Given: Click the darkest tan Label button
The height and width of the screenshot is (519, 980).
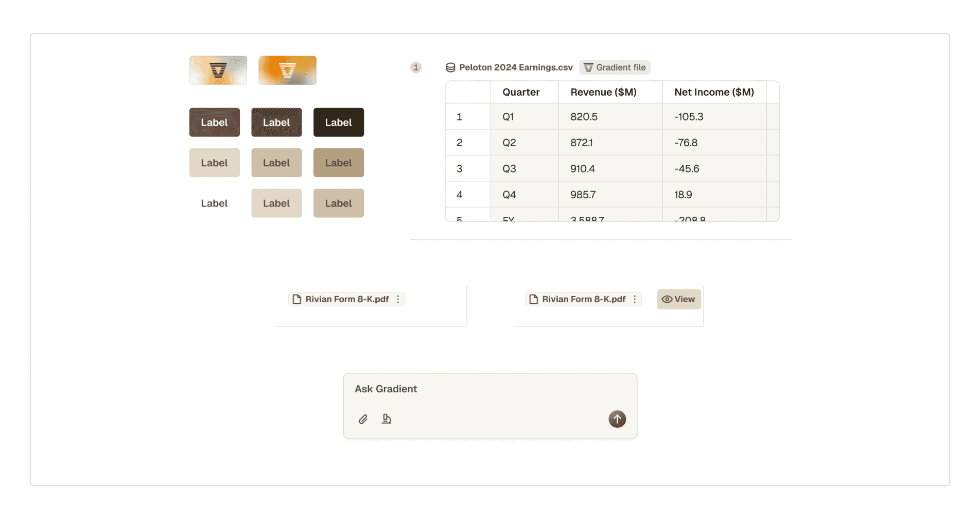Looking at the screenshot, I should (x=339, y=163).
